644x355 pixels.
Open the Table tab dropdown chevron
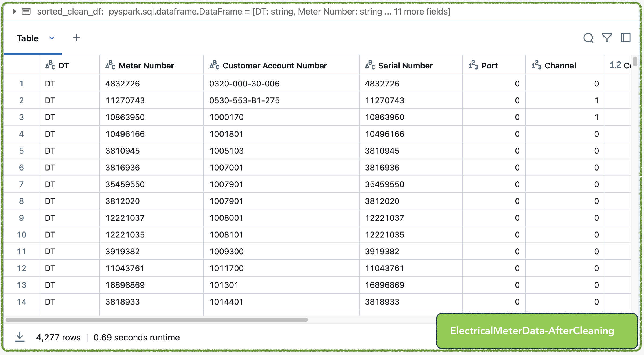point(52,38)
